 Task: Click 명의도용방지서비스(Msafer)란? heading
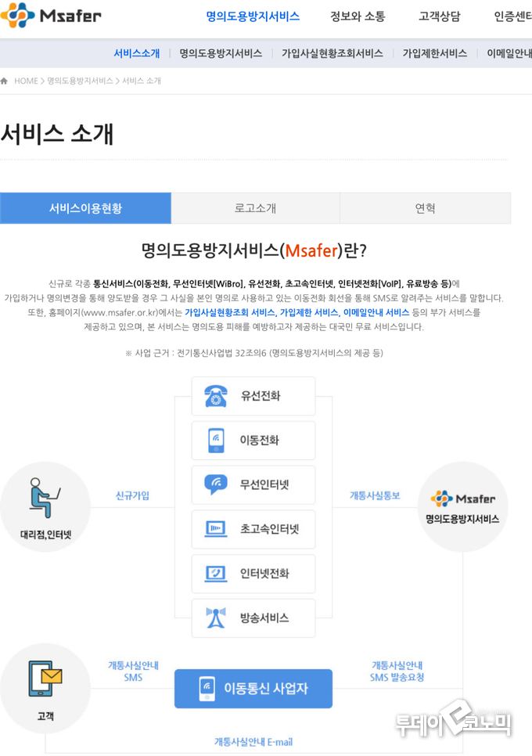(x=254, y=250)
